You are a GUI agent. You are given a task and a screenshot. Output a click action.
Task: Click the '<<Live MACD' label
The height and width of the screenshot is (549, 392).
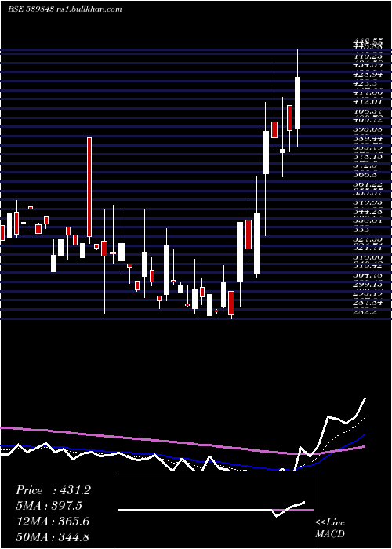click(x=330, y=528)
